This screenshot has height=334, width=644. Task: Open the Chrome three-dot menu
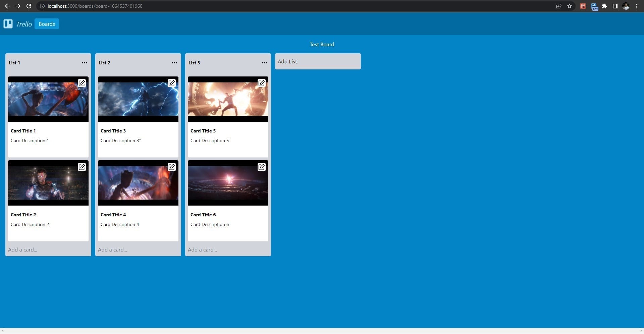coord(637,6)
